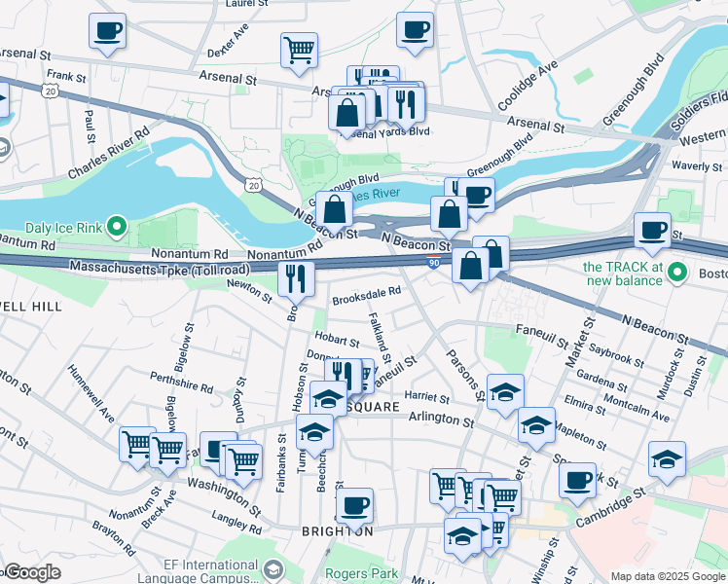Click the Google logo link
728x584 pixels.
32,572
